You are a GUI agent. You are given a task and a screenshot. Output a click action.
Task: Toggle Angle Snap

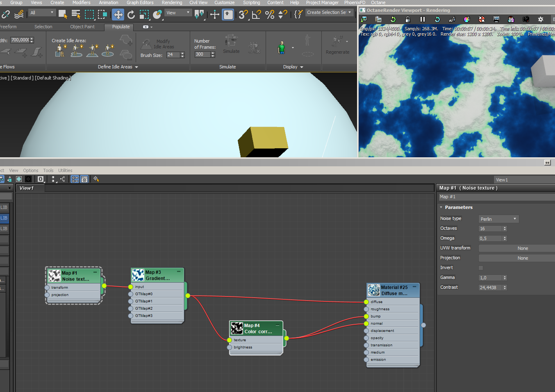click(x=257, y=14)
